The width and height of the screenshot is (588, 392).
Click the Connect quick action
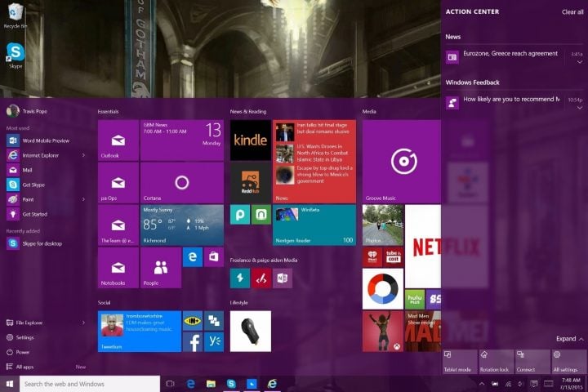pos(532,362)
